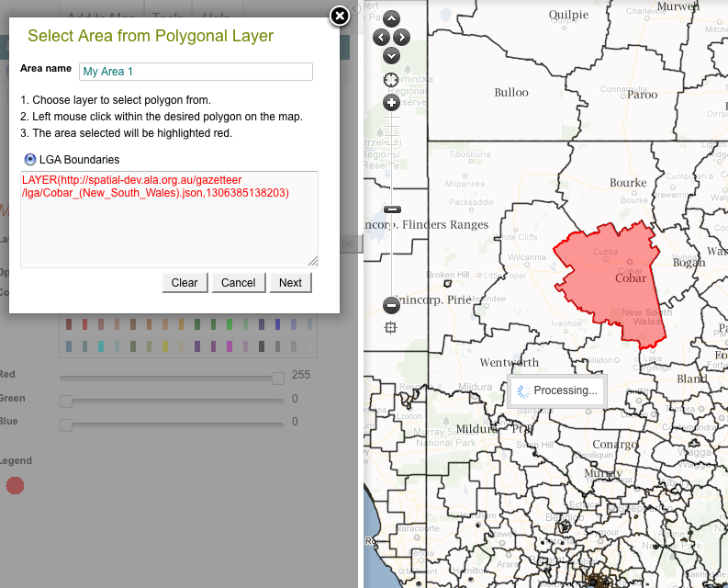Pan the map left with arrow control
The height and width of the screenshot is (588, 728).
[x=381, y=38]
